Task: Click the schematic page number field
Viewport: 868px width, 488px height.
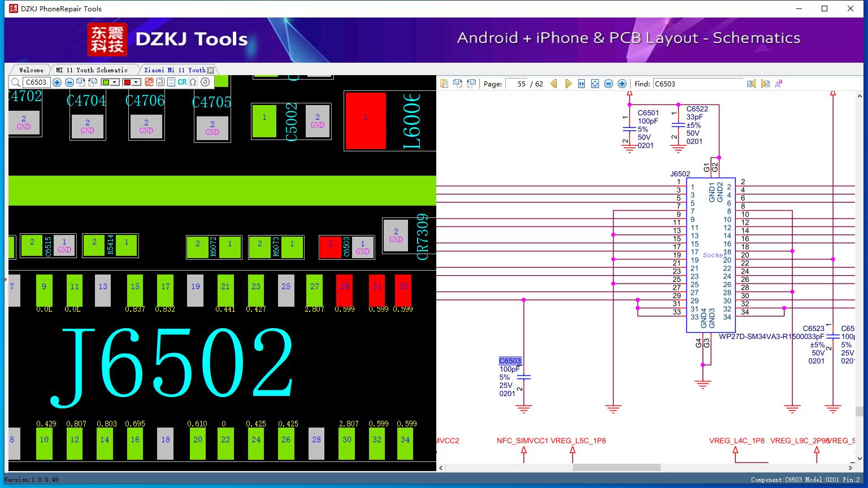Action: point(517,84)
